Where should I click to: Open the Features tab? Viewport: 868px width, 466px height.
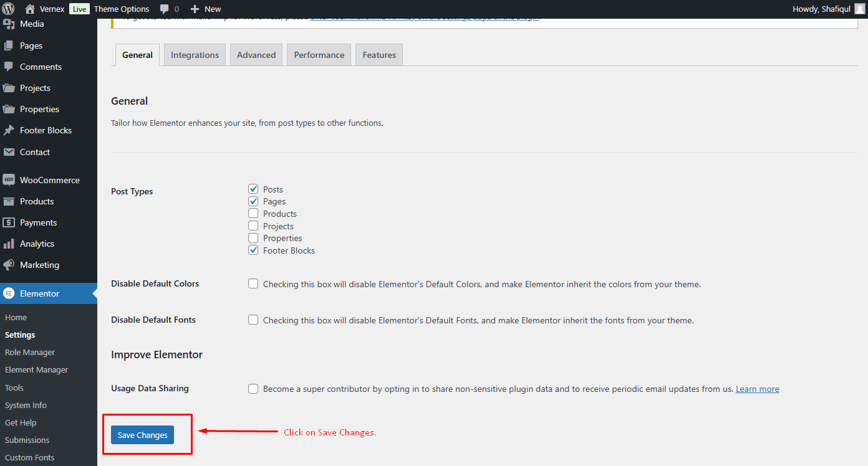coord(379,55)
